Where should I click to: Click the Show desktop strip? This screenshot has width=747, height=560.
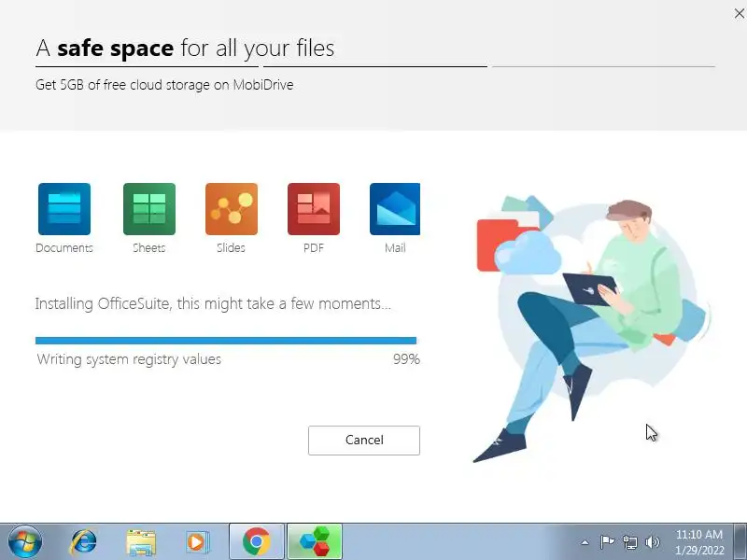pyautogui.click(x=740, y=542)
